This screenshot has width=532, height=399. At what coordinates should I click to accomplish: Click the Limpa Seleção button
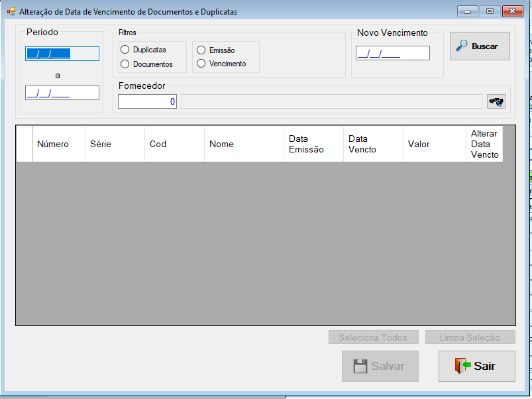pyautogui.click(x=470, y=337)
